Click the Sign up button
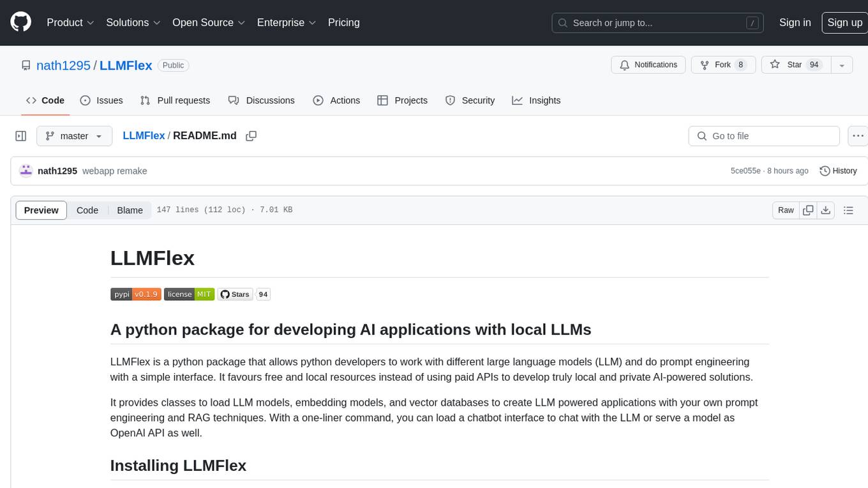Viewport: 868px width, 488px height. point(845,22)
